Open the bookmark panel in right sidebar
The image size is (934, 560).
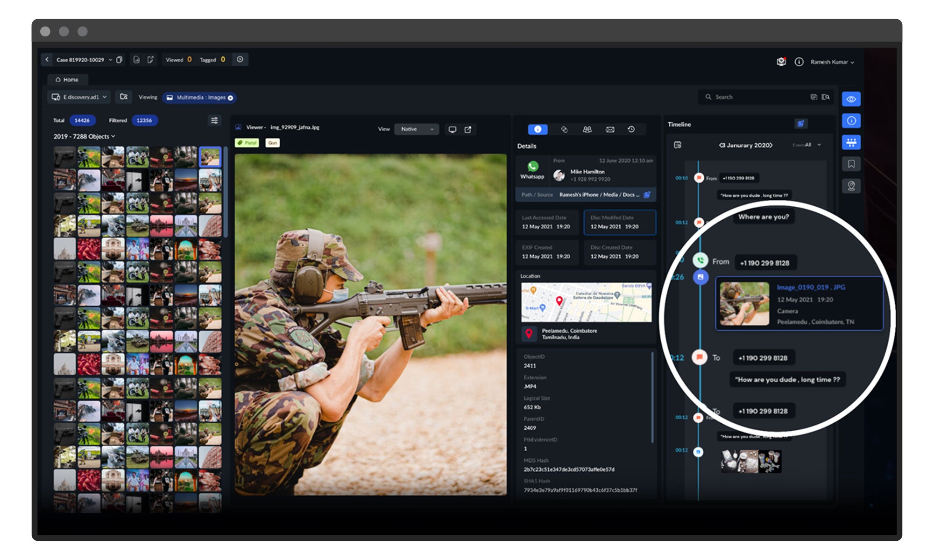tap(851, 164)
